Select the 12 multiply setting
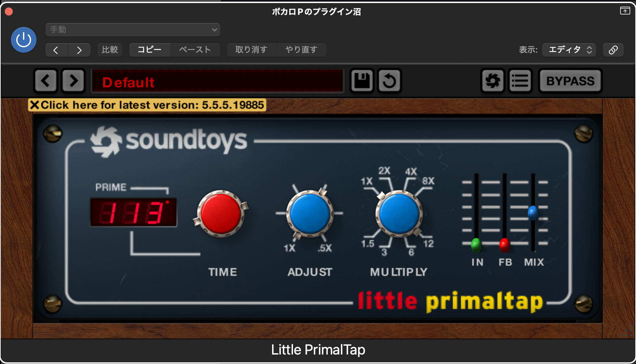The width and height of the screenshot is (636, 364). click(x=429, y=243)
